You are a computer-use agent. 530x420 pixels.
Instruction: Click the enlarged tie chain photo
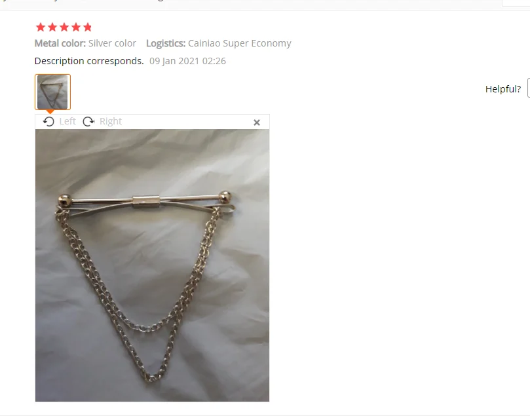point(152,265)
